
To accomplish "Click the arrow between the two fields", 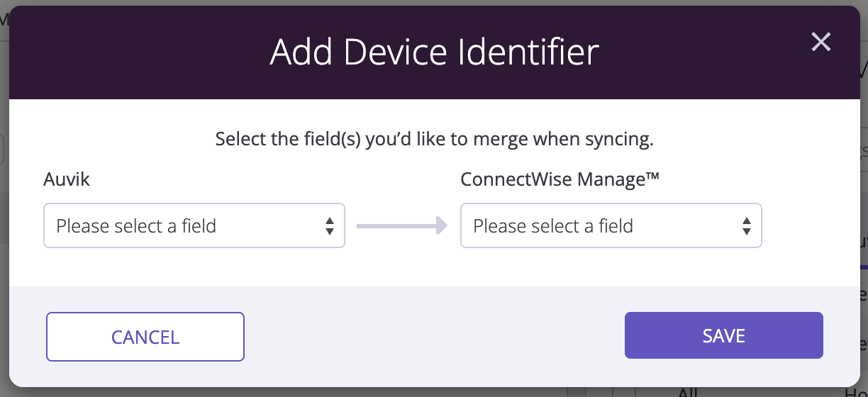I will coord(402,226).
